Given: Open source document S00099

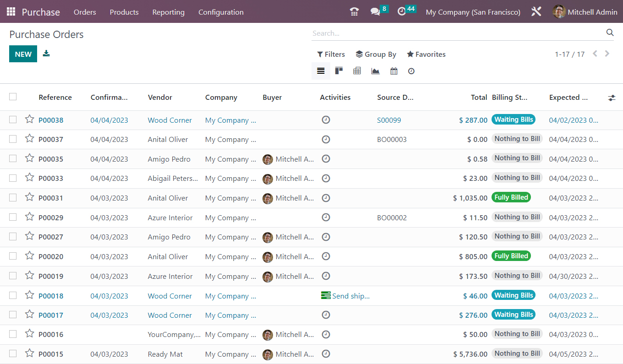Looking at the screenshot, I should pos(389,120).
